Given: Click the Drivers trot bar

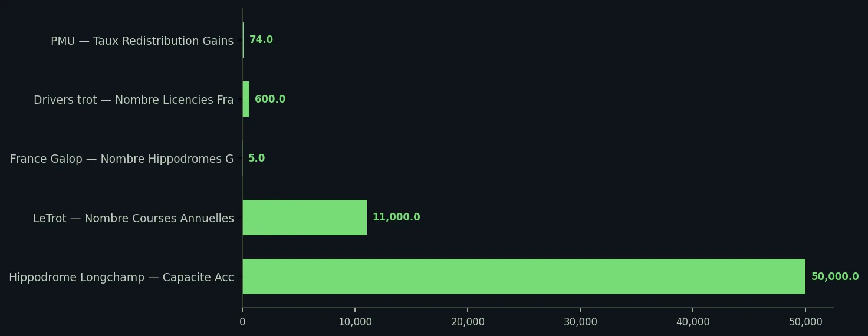Looking at the screenshot, I should pos(246,99).
